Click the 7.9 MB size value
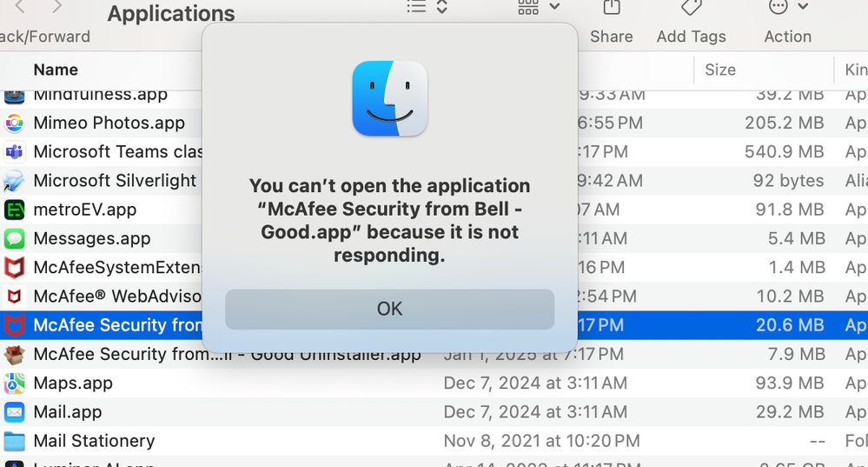The image size is (868, 467). (796, 354)
